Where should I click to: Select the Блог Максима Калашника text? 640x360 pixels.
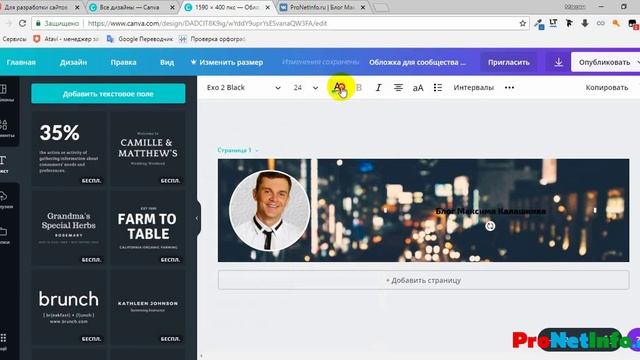coord(490,211)
